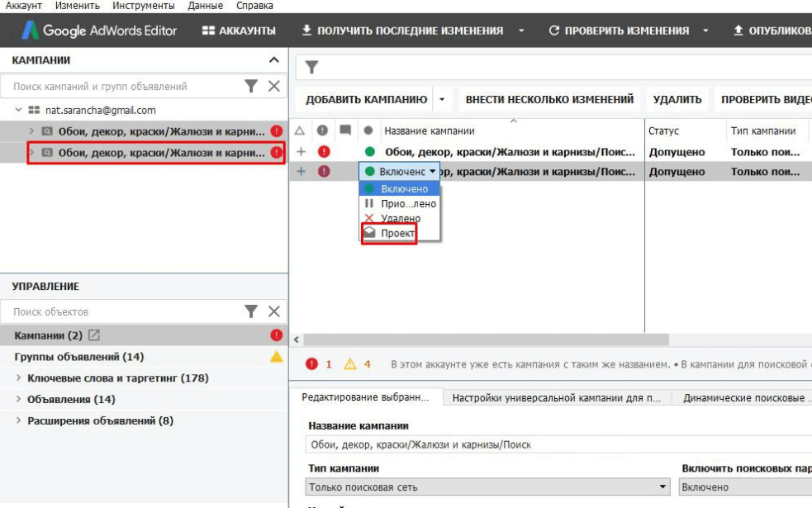The height and width of the screenshot is (508, 812).
Task: Click red error icon in first table row
Action: click(324, 152)
